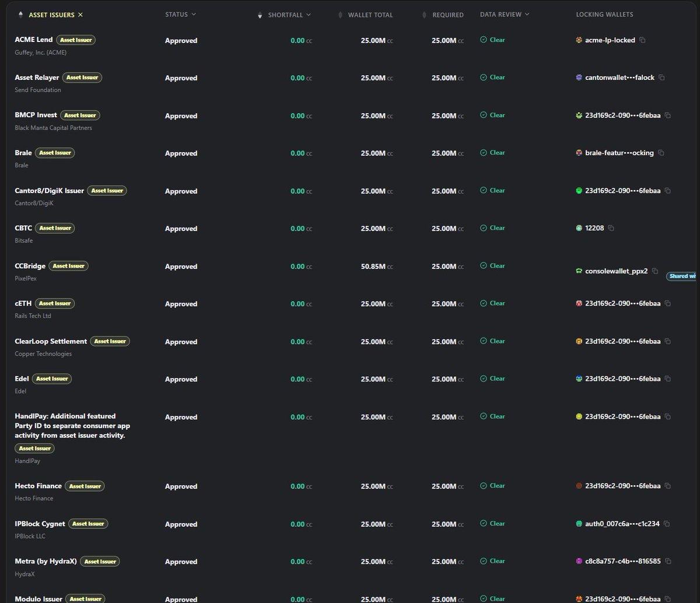This screenshot has width=700, height=603.
Task: Sort by the Asset Issuers column arrow
Action: (x=21, y=15)
